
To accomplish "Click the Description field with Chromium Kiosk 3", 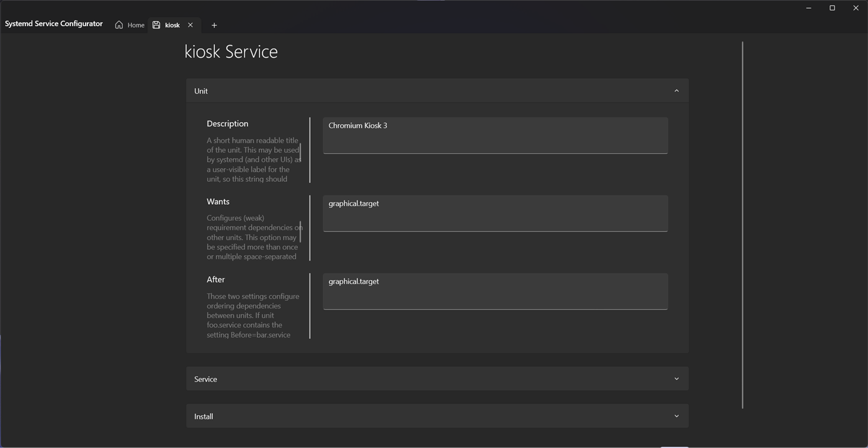I will click(495, 135).
